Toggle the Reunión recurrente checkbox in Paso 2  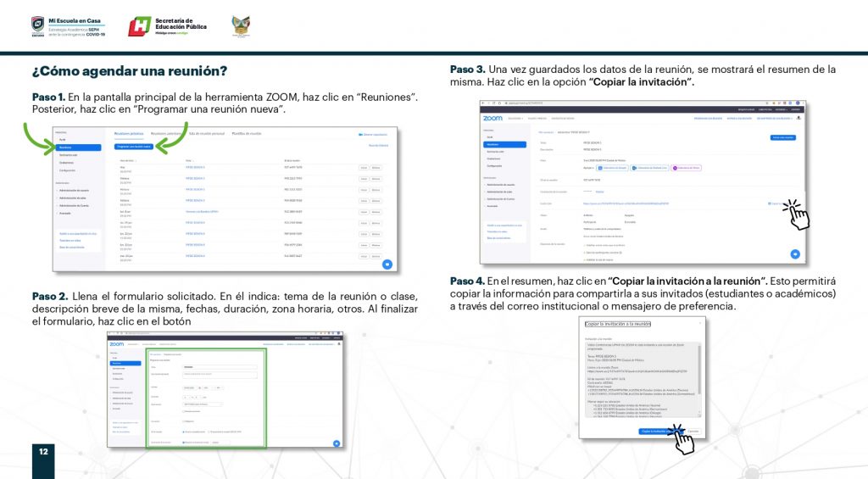(184, 411)
